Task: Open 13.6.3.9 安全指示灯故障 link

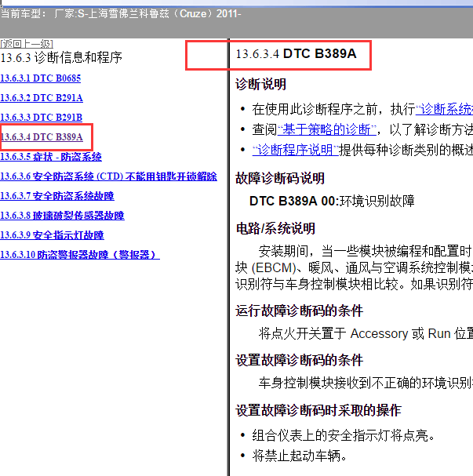Action: point(52,235)
